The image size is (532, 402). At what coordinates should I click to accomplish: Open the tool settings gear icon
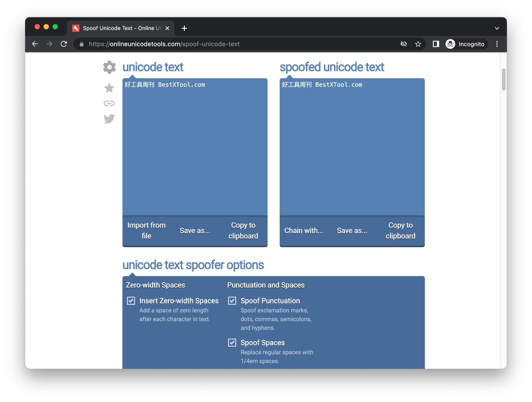[109, 67]
